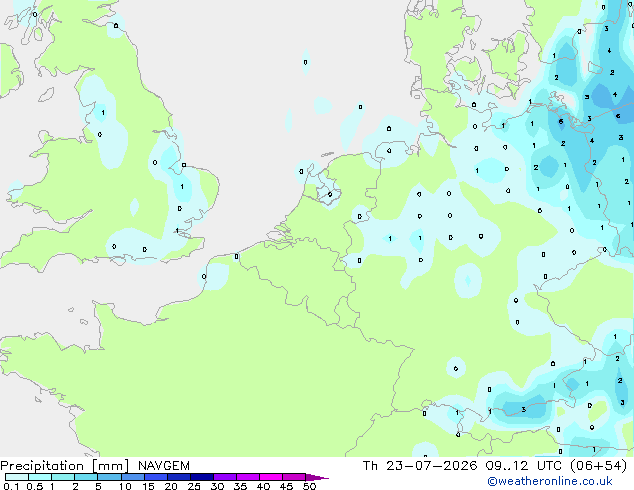Click the '25' legend scale label

pyautogui.click(x=194, y=486)
